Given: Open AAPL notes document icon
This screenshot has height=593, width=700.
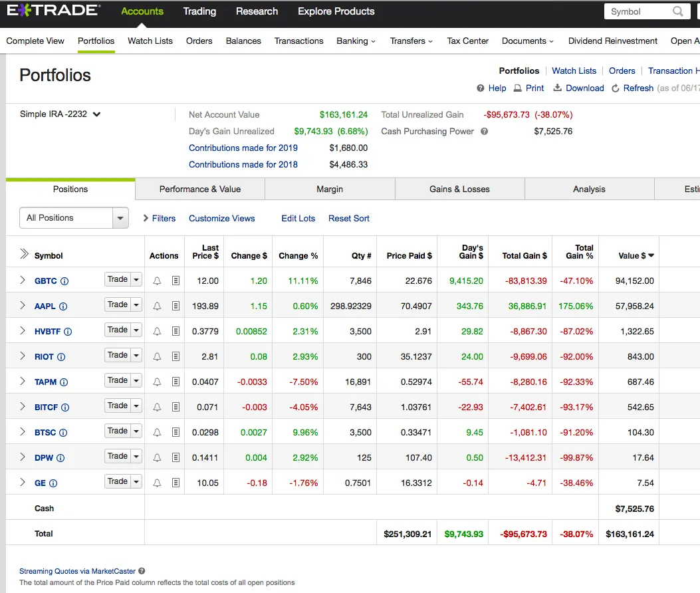Looking at the screenshot, I should [x=176, y=306].
